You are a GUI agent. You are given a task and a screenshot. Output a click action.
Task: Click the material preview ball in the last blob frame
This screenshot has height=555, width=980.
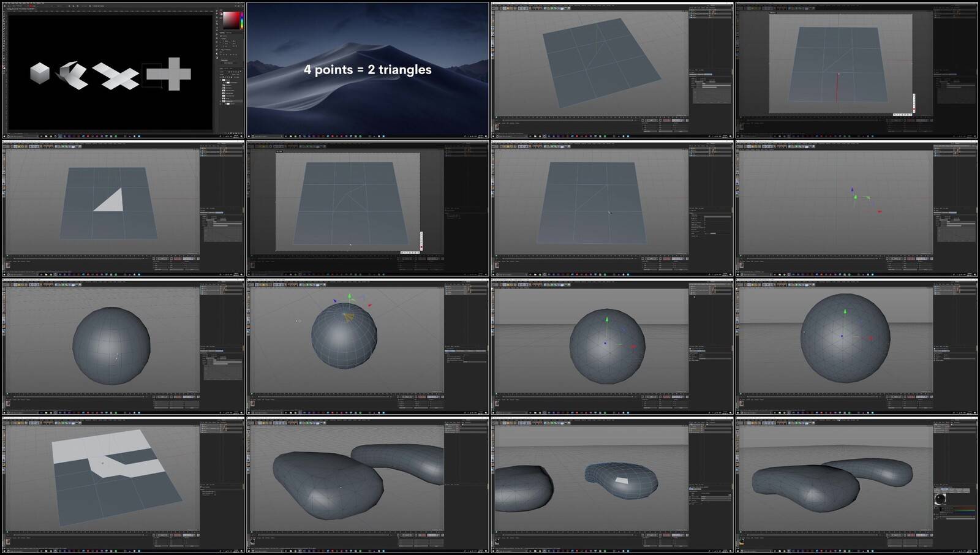point(940,499)
